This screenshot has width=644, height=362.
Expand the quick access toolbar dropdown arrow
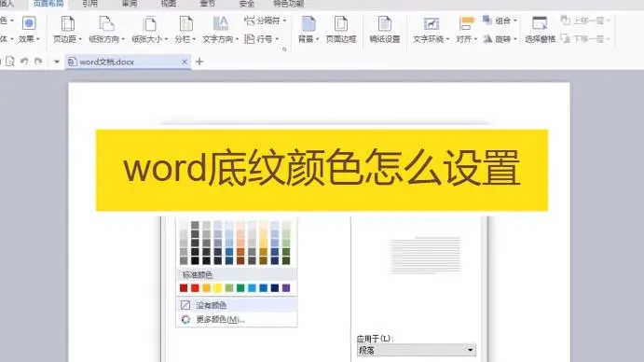pos(57,62)
